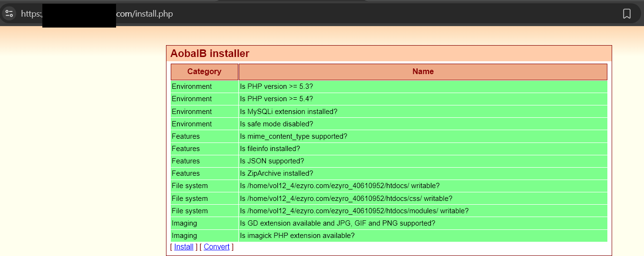This screenshot has height=256, width=644.
Task: Select the 'Is PHP version >= 5.4?' row
Action: [x=276, y=99]
